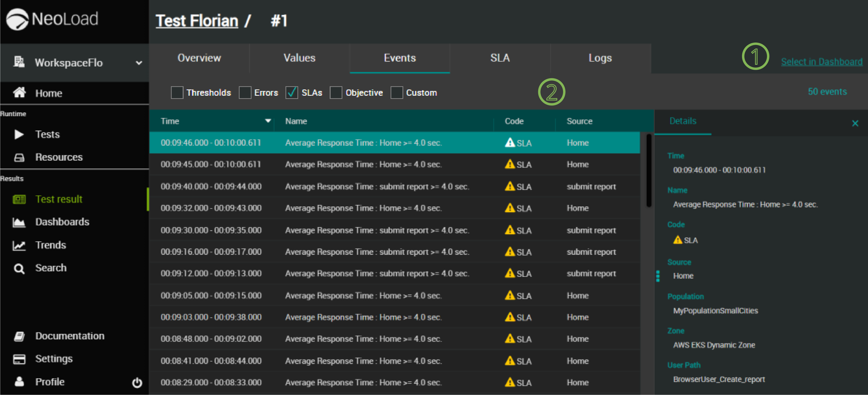The width and height of the screenshot is (868, 395).
Task: Toggle the Time column sort arrow
Action: point(268,121)
